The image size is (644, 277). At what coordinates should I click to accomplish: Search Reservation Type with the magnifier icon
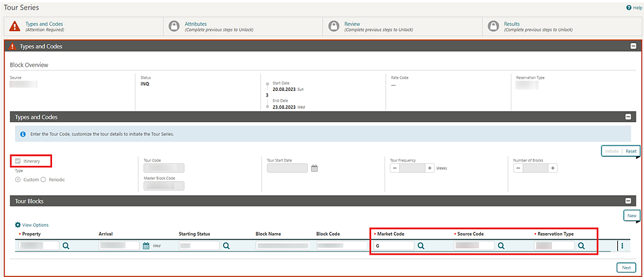[581, 246]
